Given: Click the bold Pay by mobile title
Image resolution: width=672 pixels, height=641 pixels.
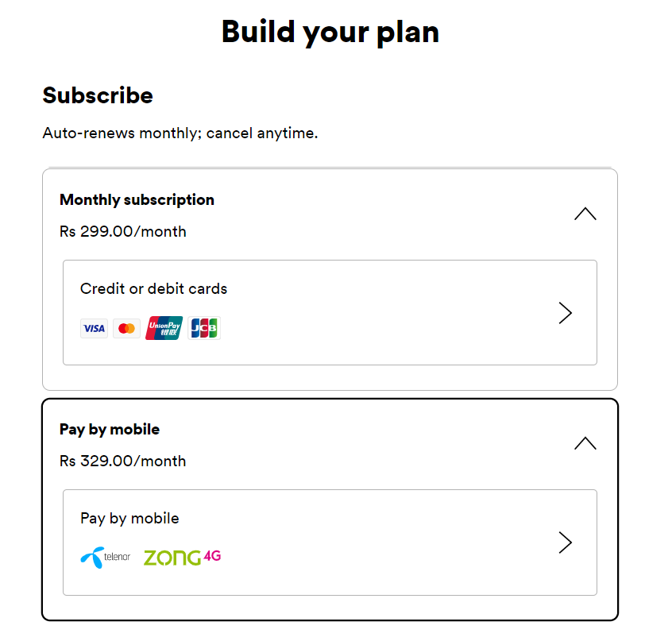Looking at the screenshot, I should coord(110,429).
